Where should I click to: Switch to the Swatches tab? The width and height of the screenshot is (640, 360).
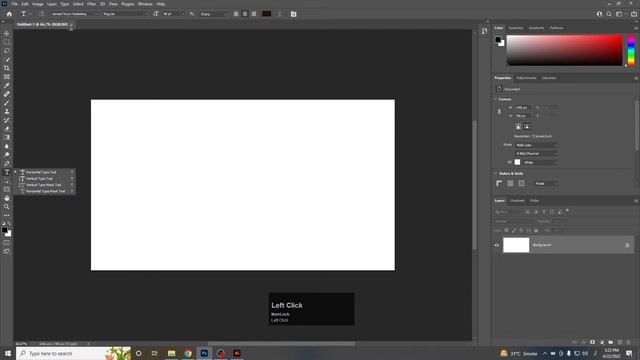516,28
